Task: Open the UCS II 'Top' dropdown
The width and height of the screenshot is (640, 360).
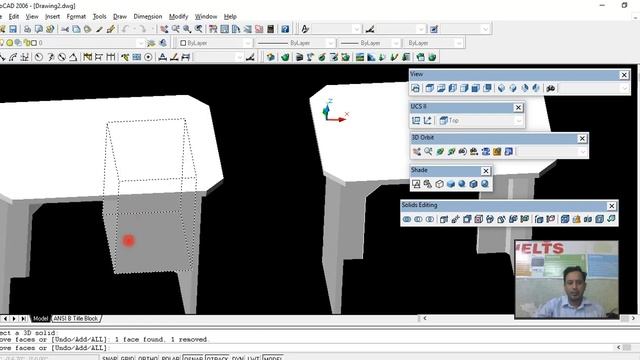Action: (518, 120)
